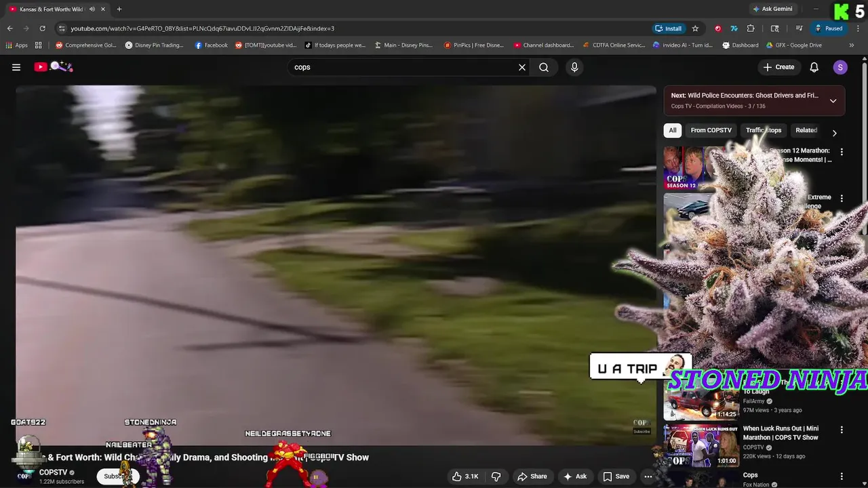Open 'When Luck Runs Out' video title
The image size is (868, 488).
point(781,432)
